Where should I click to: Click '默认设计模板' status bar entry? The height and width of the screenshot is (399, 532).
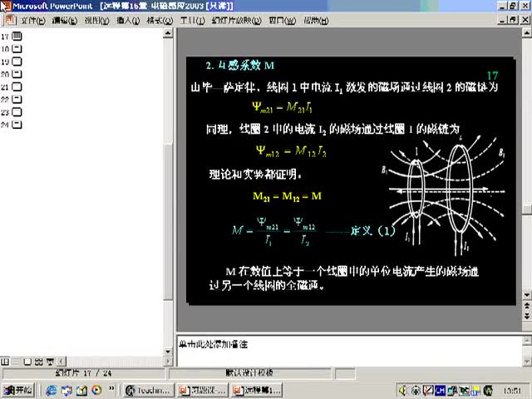[249, 373]
